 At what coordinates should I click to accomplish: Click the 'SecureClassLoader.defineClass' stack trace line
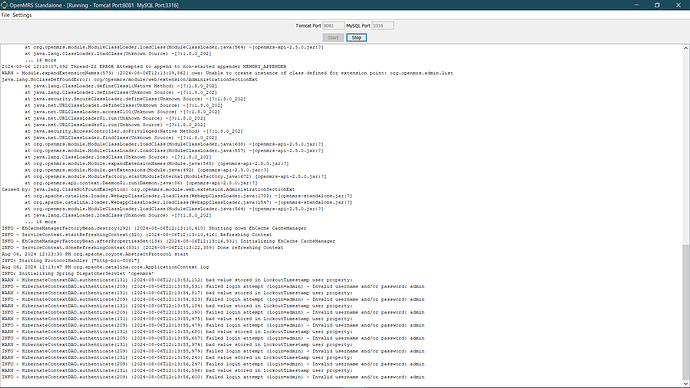(135, 99)
